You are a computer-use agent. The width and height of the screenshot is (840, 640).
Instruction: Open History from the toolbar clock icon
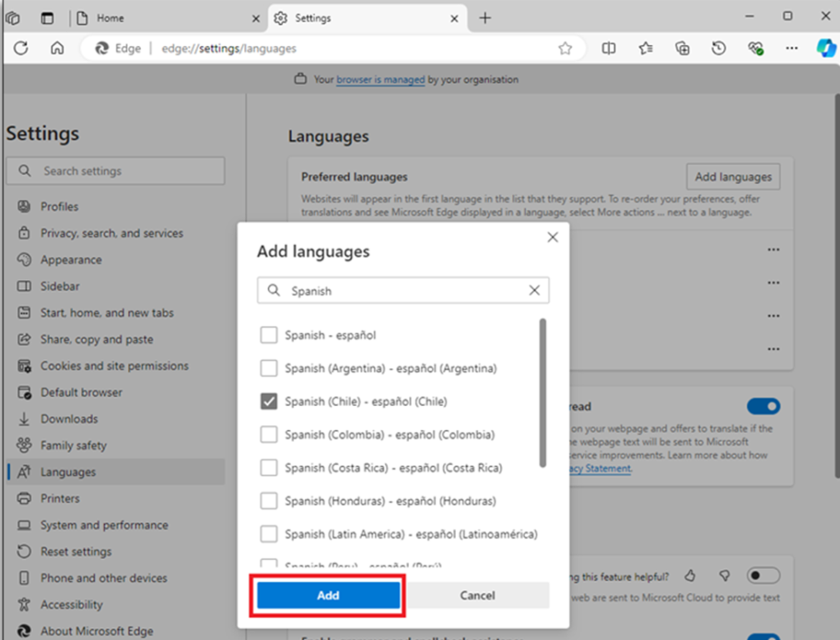click(718, 48)
